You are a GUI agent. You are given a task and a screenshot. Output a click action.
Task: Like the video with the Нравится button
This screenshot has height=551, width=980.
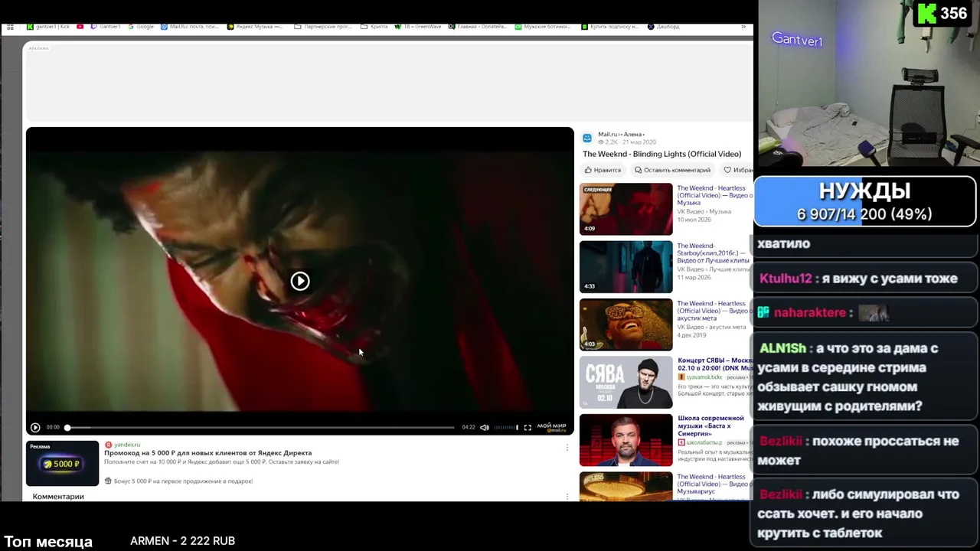click(603, 170)
